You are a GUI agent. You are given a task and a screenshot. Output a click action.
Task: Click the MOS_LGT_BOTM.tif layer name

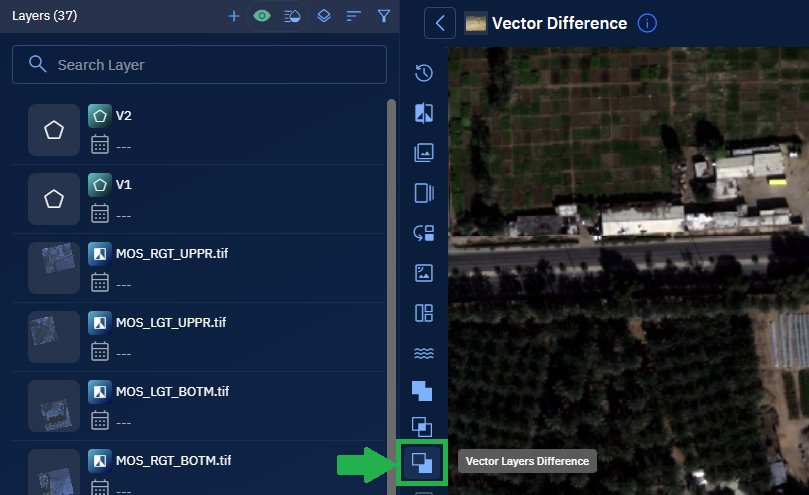[x=172, y=392]
